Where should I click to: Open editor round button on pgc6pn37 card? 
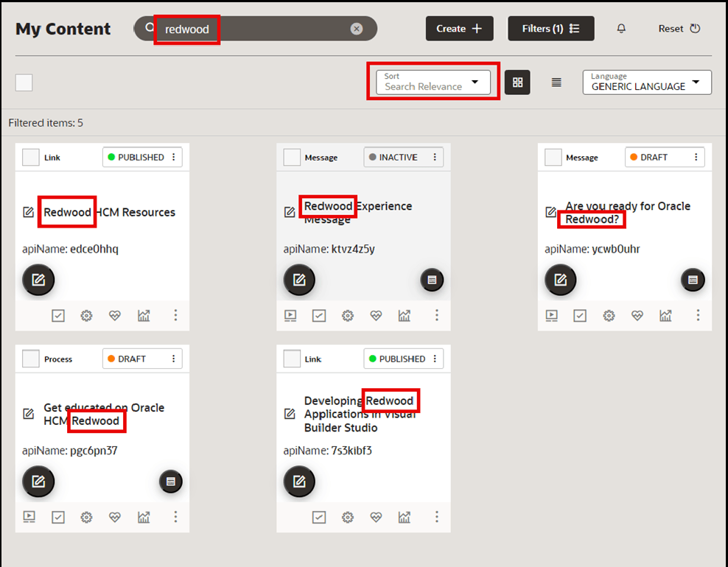coord(38,481)
